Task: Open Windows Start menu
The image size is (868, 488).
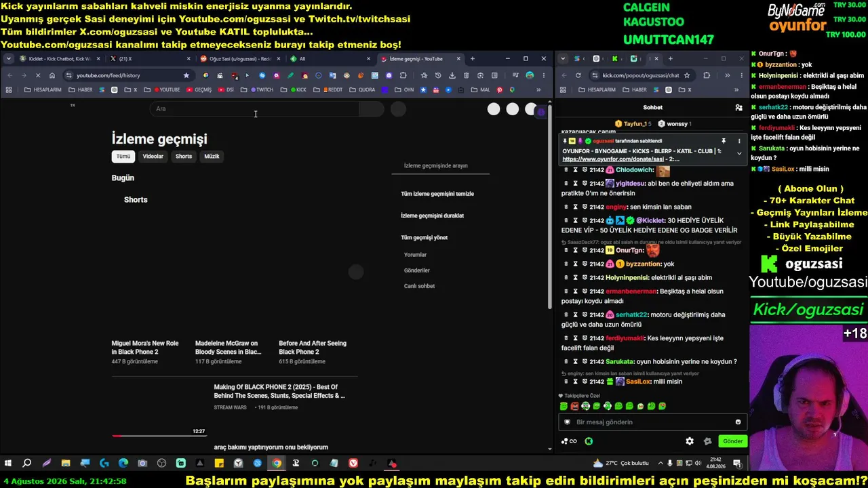Action: click(8, 464)
